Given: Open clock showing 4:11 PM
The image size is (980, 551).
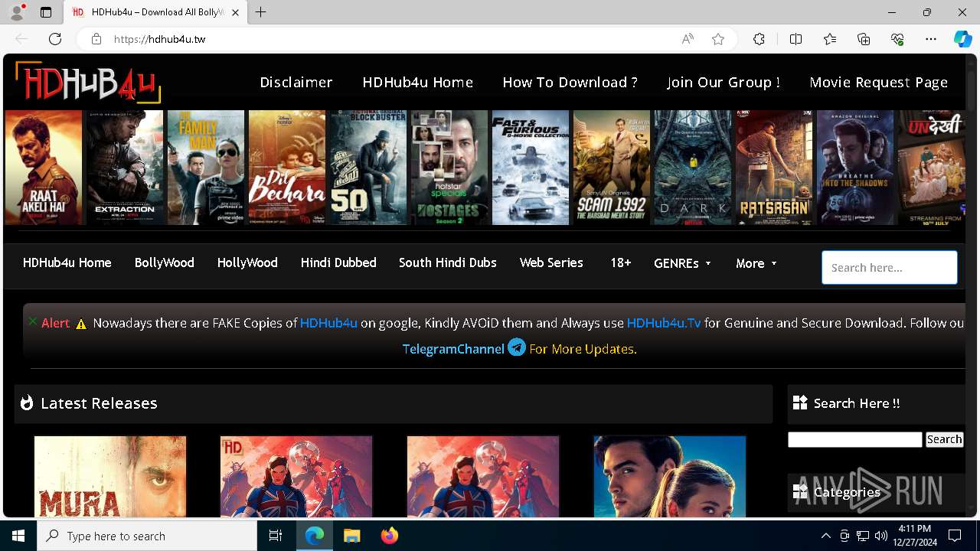Looking at the screenshot, I should tap(914, 536).
